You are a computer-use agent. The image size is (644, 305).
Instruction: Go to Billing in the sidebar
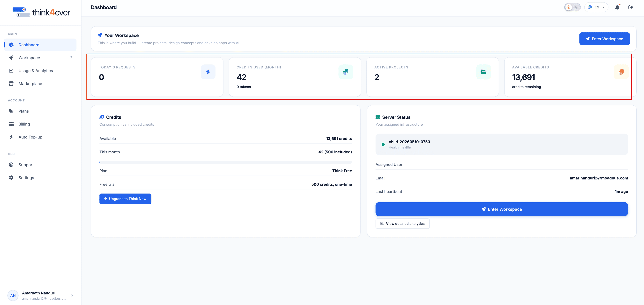coord(40,124)
